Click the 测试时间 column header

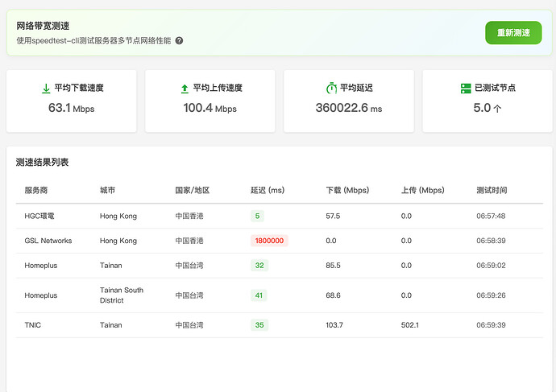pos(492,190)
